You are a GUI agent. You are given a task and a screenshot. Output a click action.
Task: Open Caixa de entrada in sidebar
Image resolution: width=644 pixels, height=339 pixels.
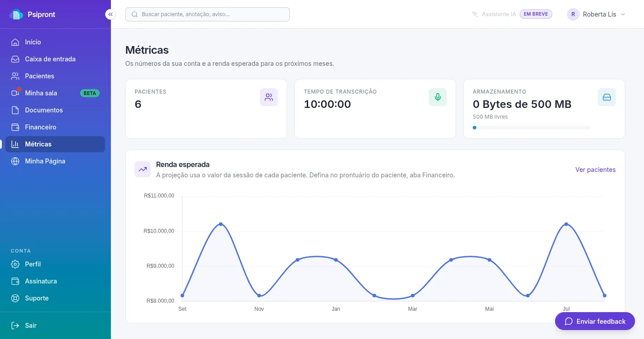pyautogui.click(x=55, y=59)
